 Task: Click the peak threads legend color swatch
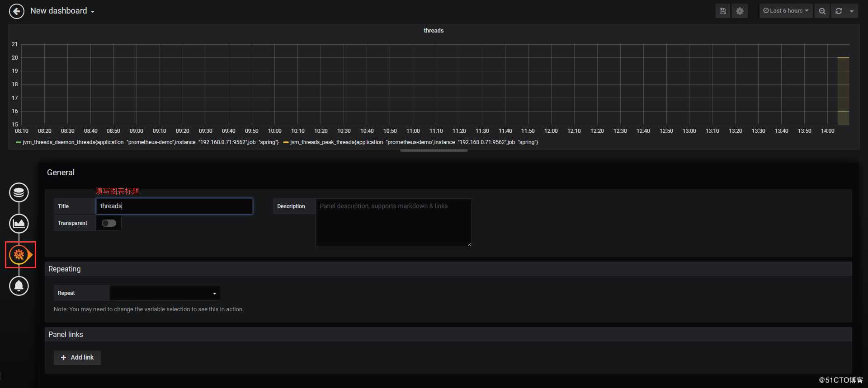[286, 142]
